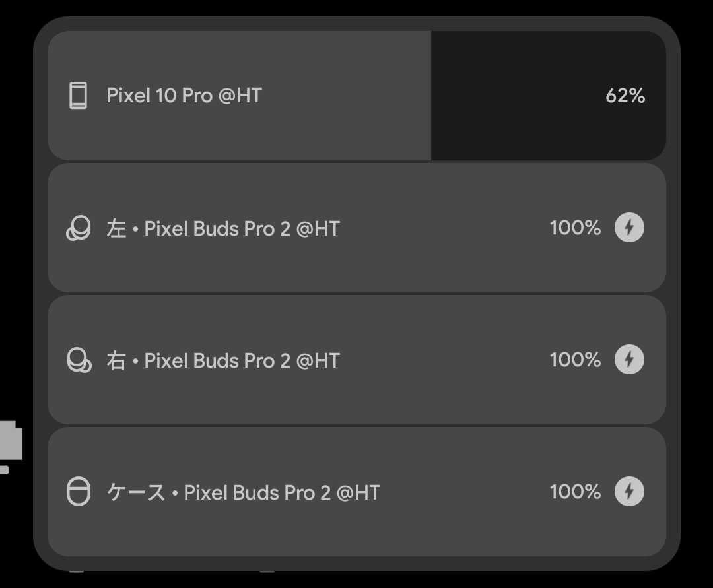Click the end of the phone battery fill bar

[x=428, y=96]
